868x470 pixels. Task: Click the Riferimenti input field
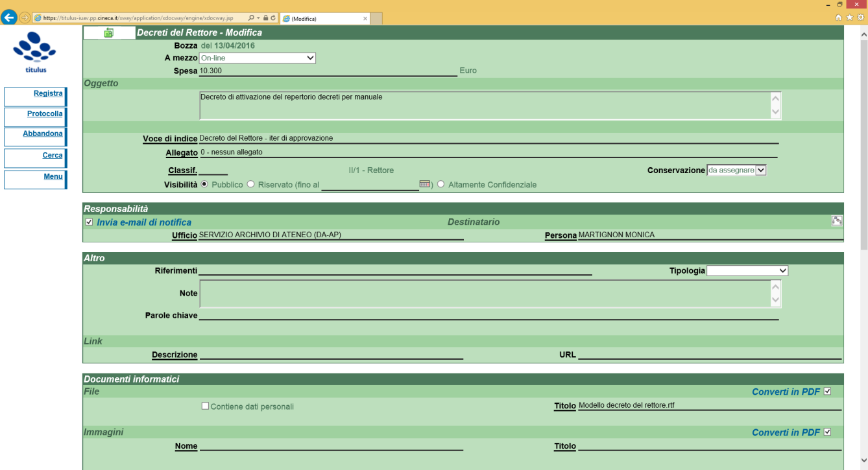(395, 270)
